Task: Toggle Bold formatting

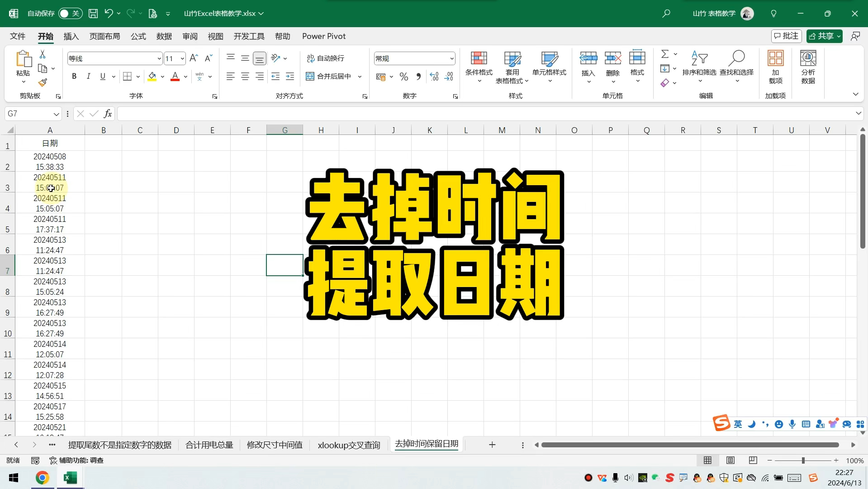Action: 74,77
